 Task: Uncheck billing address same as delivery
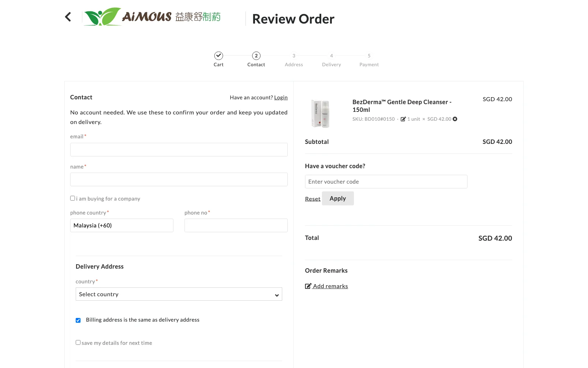point(78,320)
